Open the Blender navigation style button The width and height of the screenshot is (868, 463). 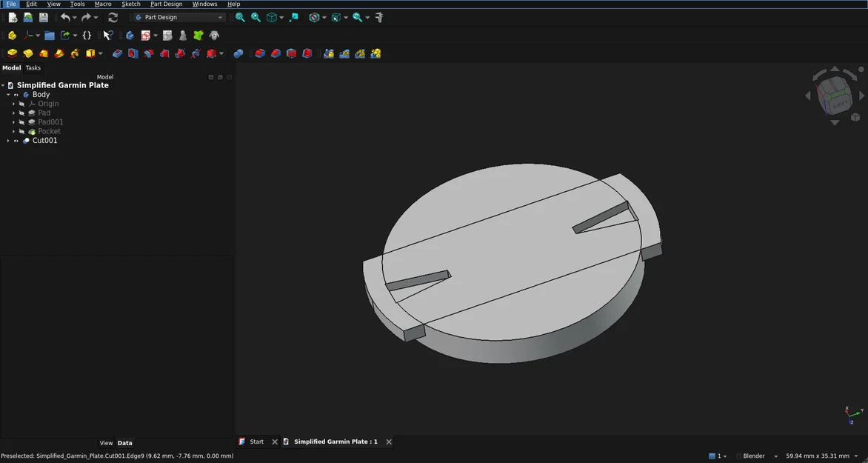coord(757,456)
